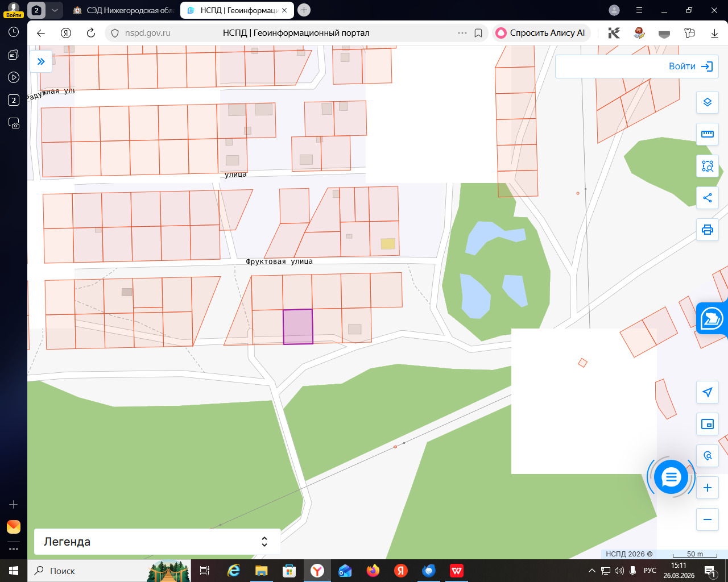Screen dimensions: 728x582
Task: Open the map layers panel
Action: point(708,102)
